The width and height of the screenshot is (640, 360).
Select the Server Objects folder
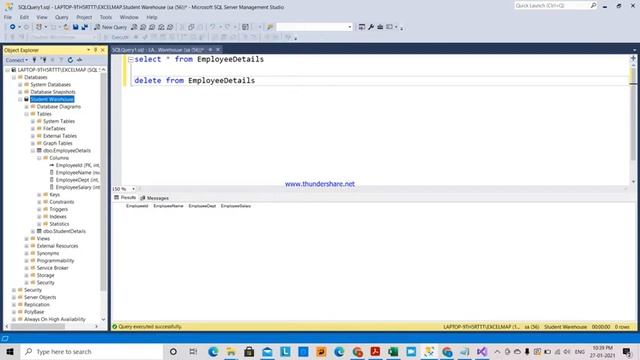coord(40,297)
